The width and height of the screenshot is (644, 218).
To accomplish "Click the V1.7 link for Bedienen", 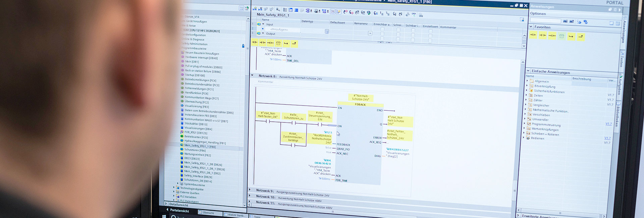I will (607, 138).
